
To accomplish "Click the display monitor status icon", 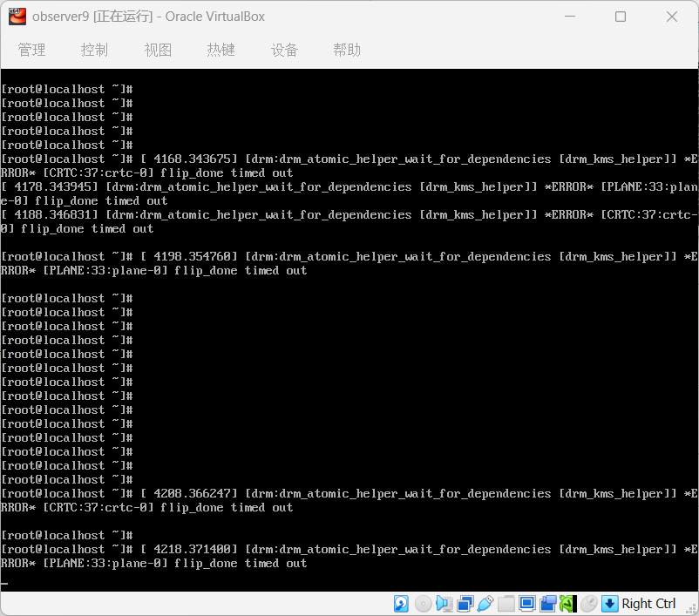I will [x=527, y=603].
